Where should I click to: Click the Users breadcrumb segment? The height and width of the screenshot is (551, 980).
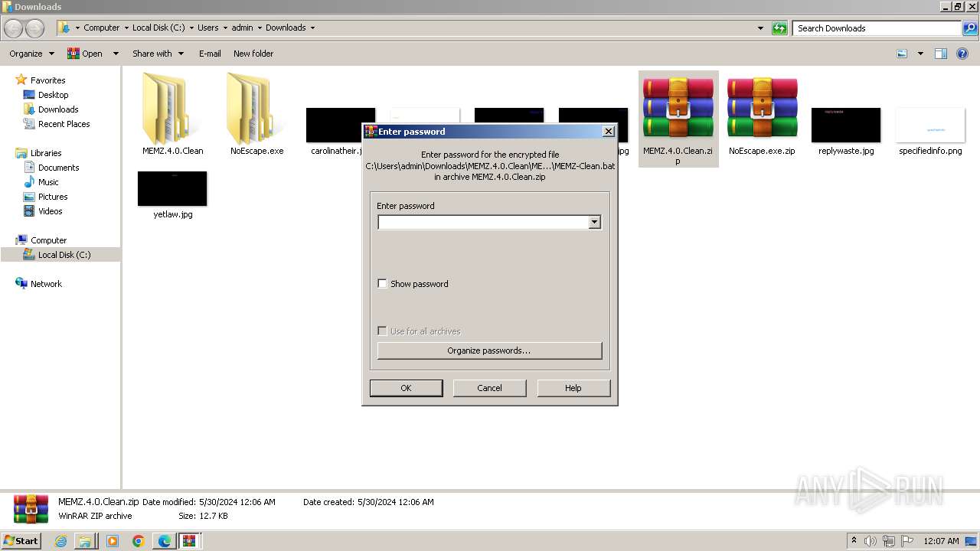(207, 28)
